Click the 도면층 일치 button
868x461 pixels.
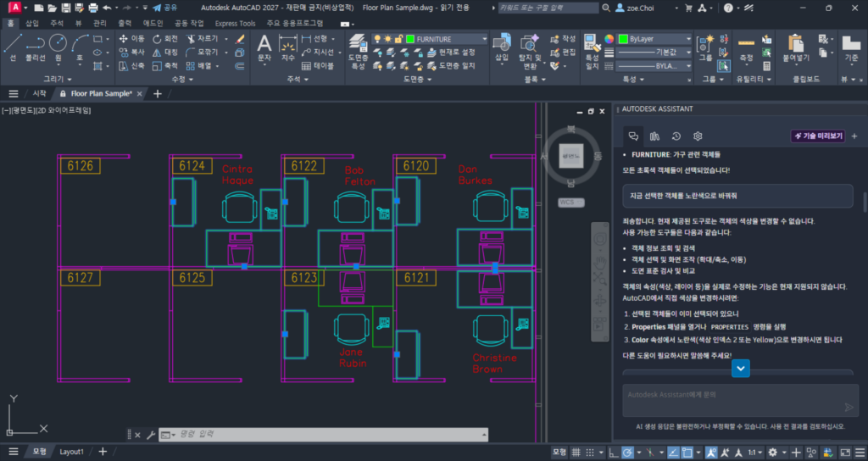click(451, 66)
